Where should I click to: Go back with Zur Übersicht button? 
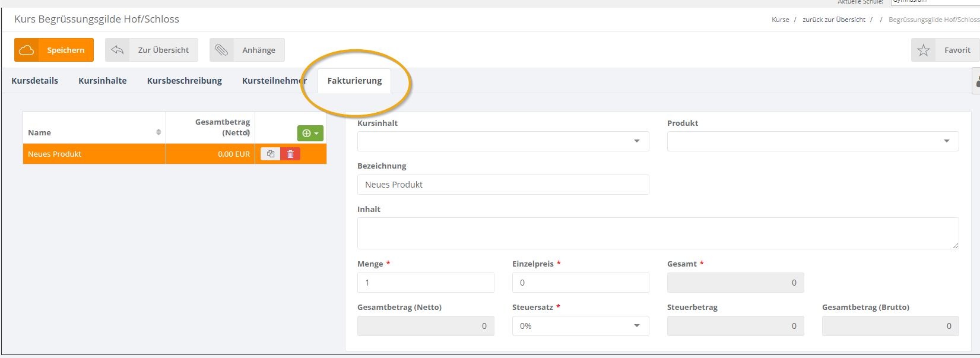tap(151, 50)
